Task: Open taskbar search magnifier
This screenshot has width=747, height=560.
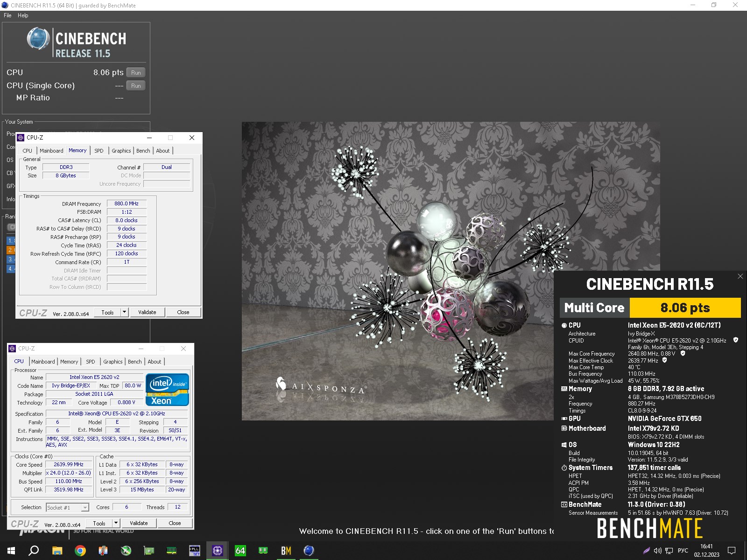Action: (x=34, y=551)
